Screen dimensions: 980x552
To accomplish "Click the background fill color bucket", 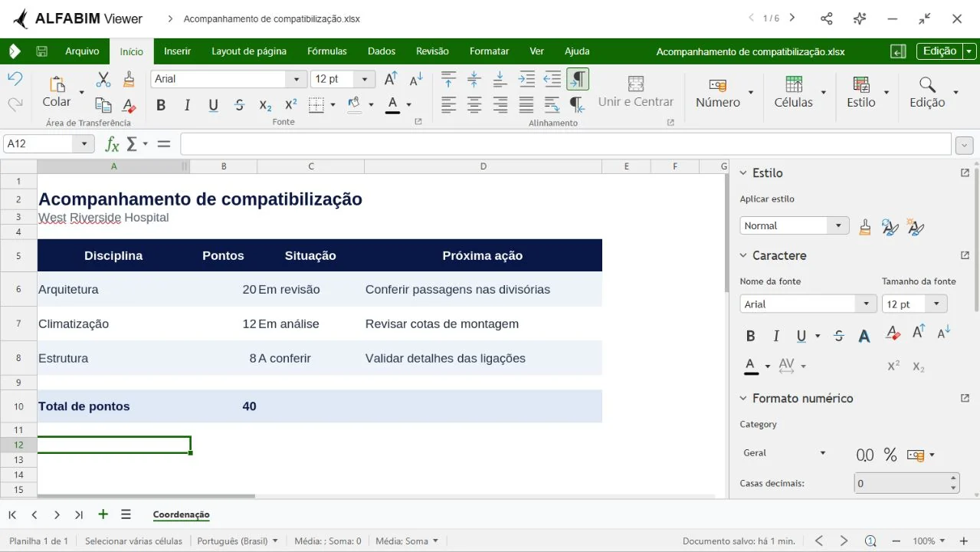I will click(x=354, y=105).
